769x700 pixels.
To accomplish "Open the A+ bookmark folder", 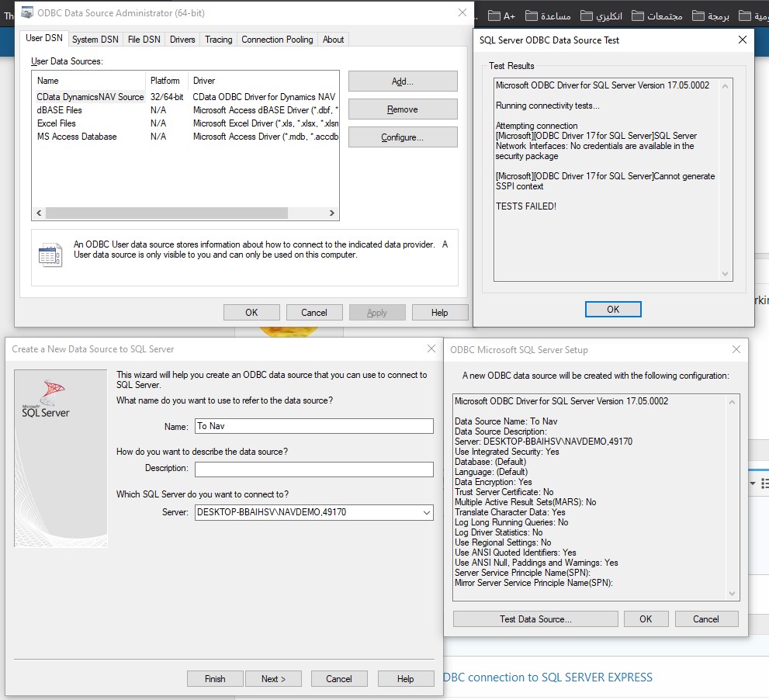I will [x=502, y=16].
